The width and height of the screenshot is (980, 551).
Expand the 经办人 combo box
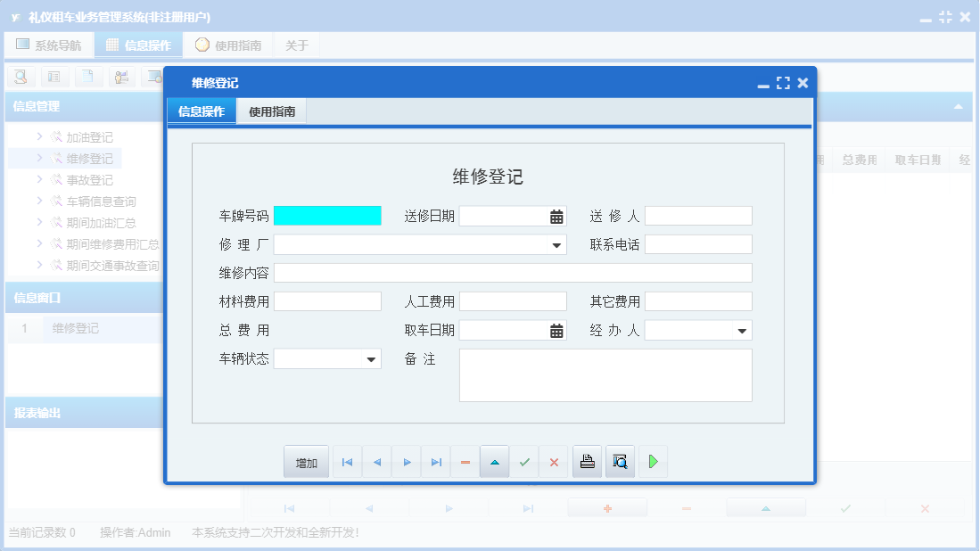click(743, 329)
